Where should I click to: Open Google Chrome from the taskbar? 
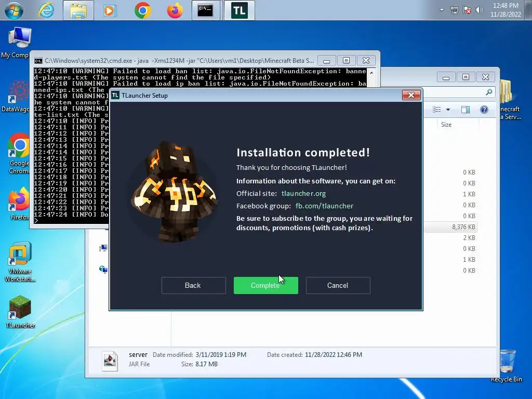click(142, 10)
